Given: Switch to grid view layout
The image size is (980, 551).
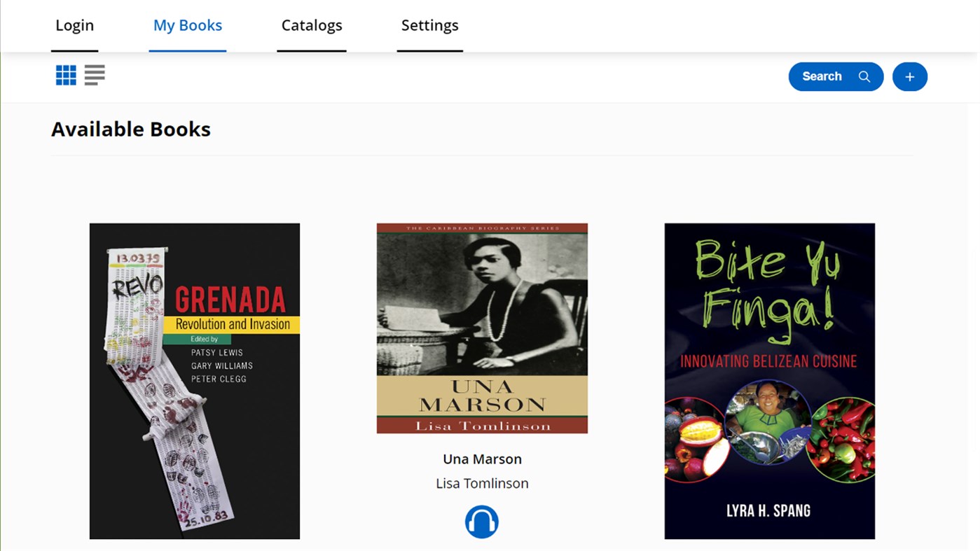Looking at the screenshot, I should [x=65, y=75].
